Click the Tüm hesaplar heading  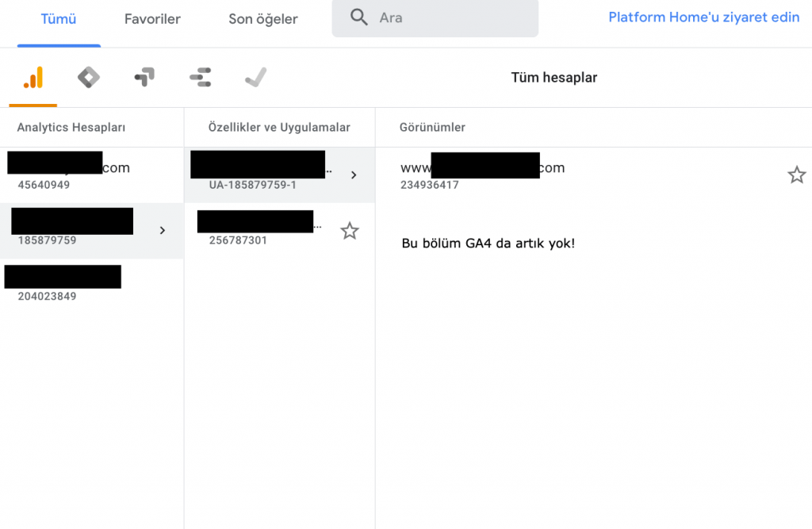(553, 78)
